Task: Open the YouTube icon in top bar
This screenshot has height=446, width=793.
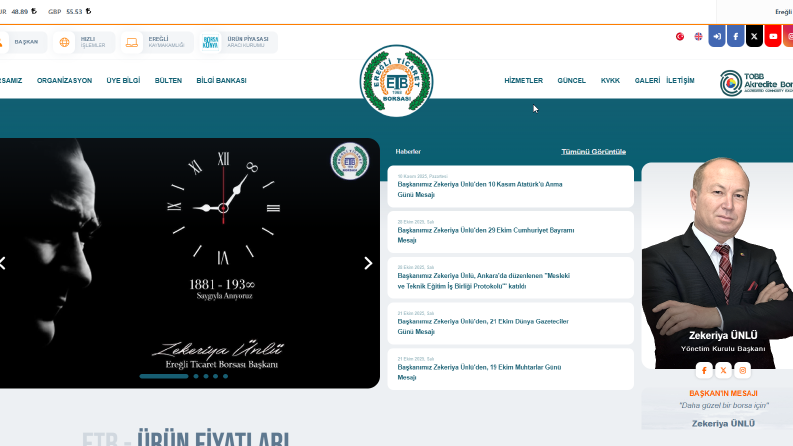Action: point(773,36)
